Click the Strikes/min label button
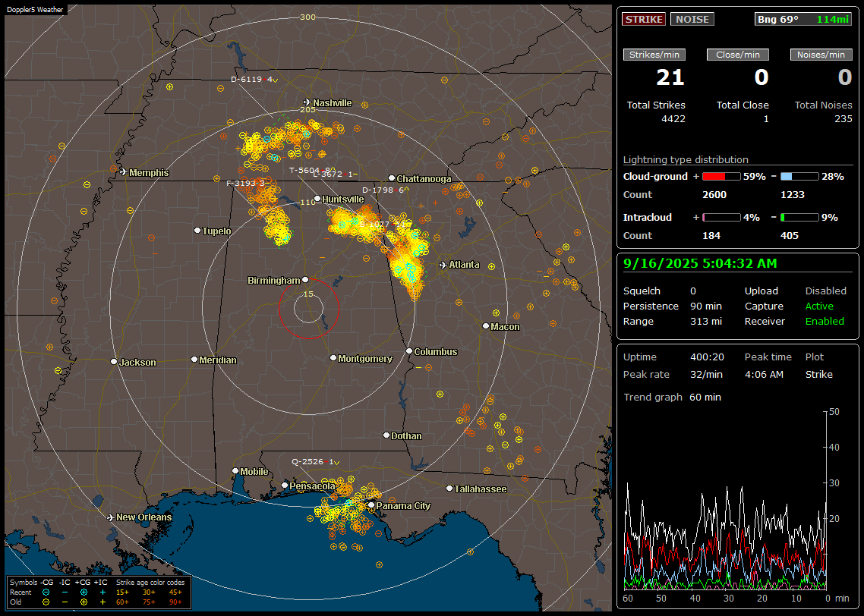 pyautogui.click(x=654, y=55)
